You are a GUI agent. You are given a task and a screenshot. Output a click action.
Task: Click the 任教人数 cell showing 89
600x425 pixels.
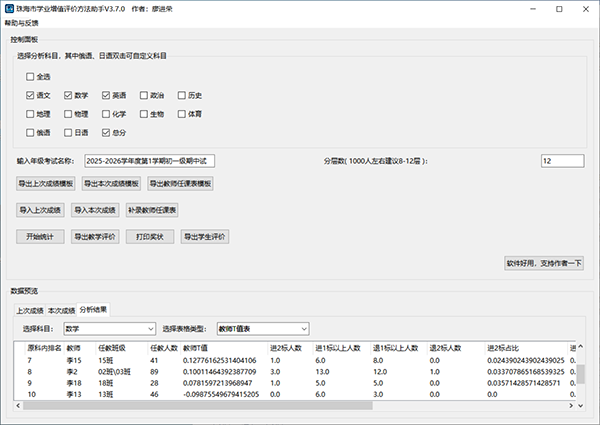(x=155, y=372)
